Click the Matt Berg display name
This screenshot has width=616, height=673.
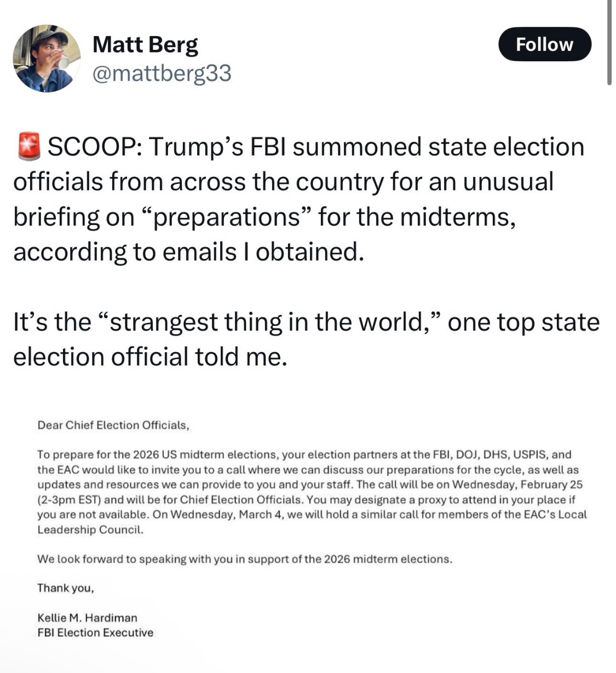coord(145,44)
